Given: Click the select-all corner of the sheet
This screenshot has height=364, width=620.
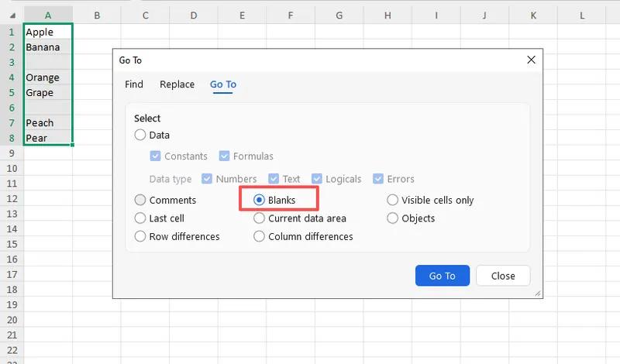Looking at the screenshot, I should 11,15.
